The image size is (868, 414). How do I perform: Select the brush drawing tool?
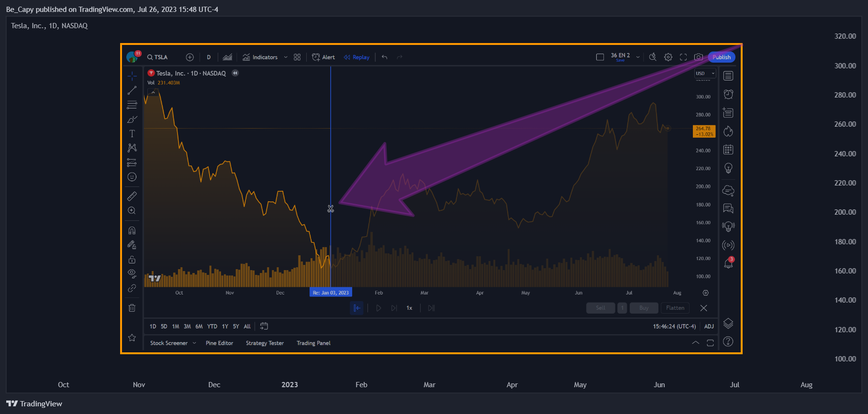tap(132, 119)
